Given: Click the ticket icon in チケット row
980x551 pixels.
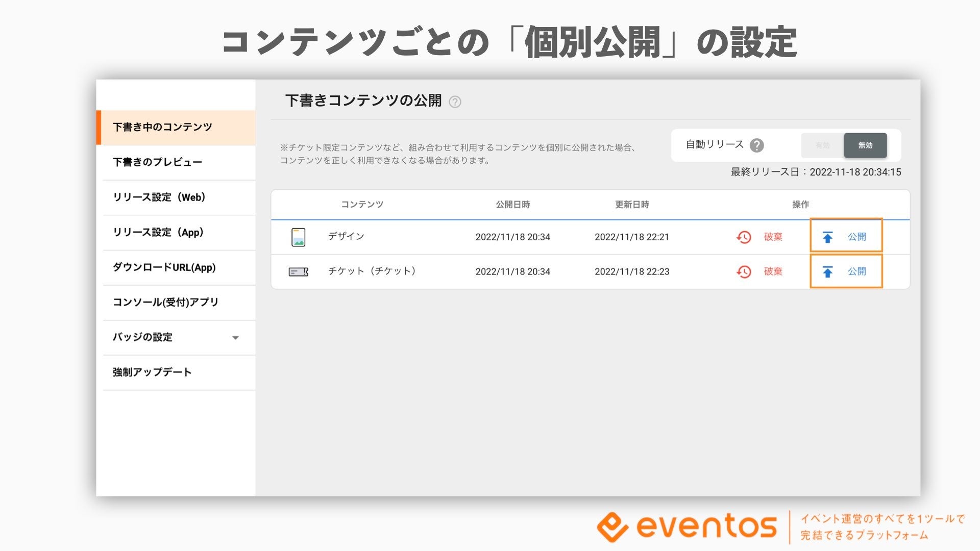Looking at the screenshot, I should click(x=298, y=272).
